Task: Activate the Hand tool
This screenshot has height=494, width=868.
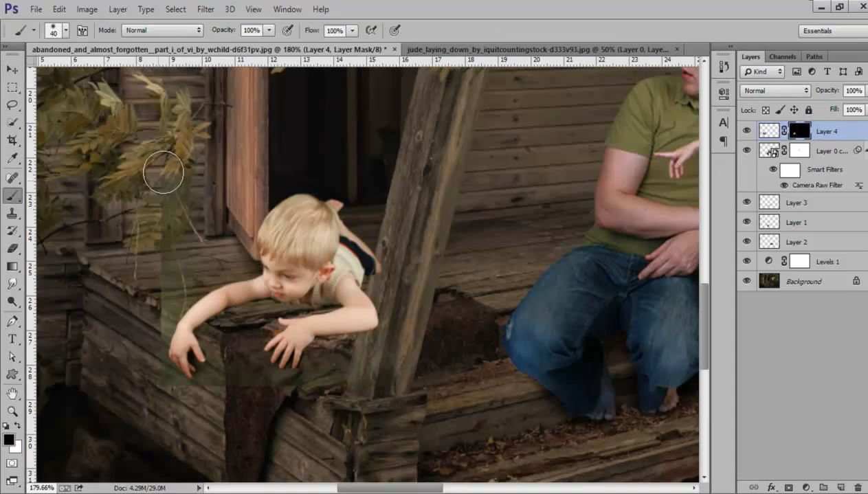Action: point(12,393)
